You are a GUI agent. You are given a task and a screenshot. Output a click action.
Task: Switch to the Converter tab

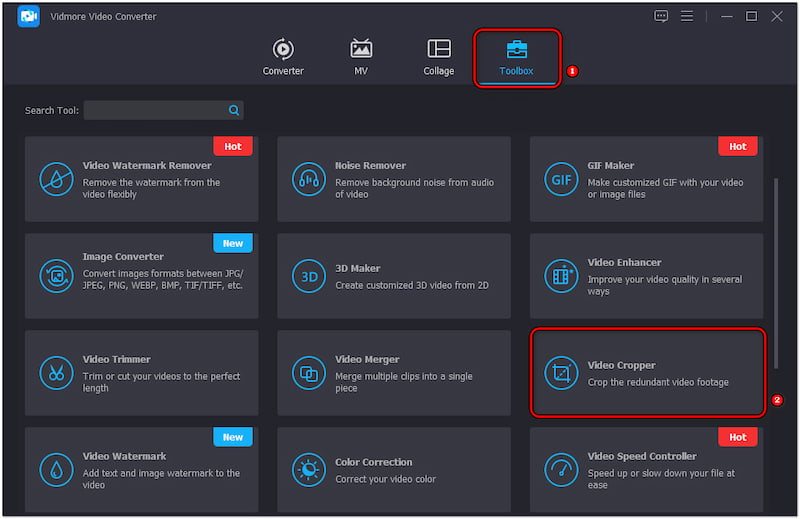pyautogui.click(x=283, y=57)
